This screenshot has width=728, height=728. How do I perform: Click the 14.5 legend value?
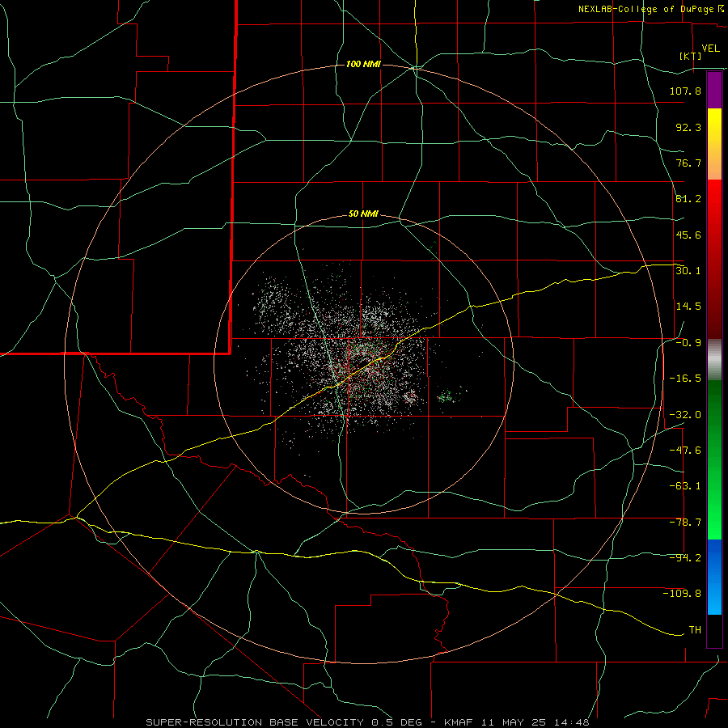pyautogui.click(x=688, y=307)
